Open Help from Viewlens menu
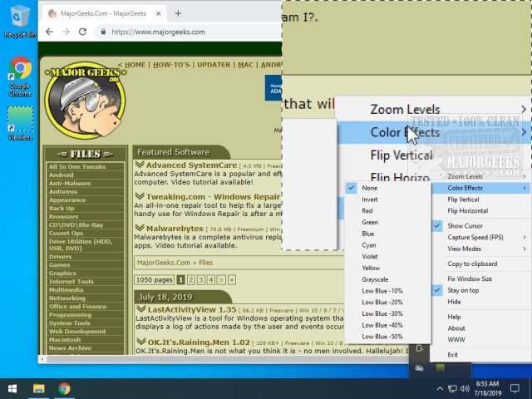Screen dimensions: 532x399 pyautogui.click(x=481, y=317)
